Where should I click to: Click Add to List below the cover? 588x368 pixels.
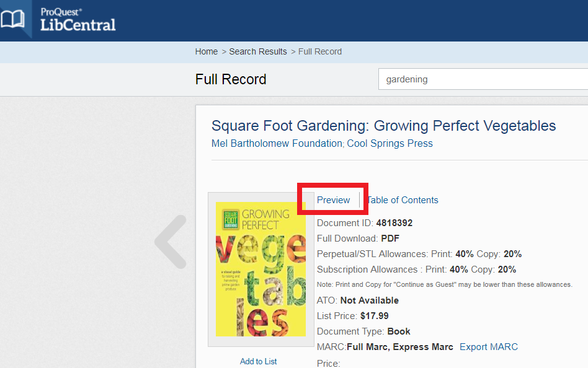coord(258,361)
